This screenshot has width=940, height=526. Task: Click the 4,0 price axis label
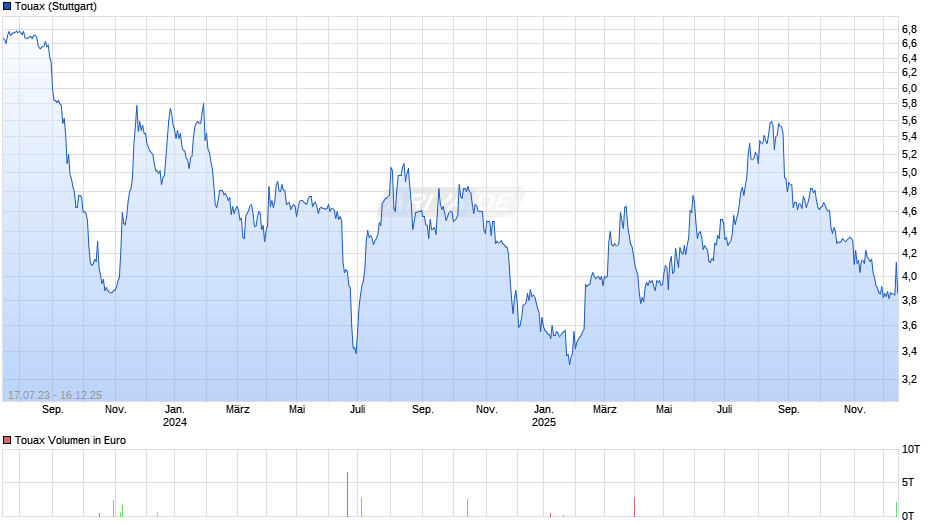point(909,276)
